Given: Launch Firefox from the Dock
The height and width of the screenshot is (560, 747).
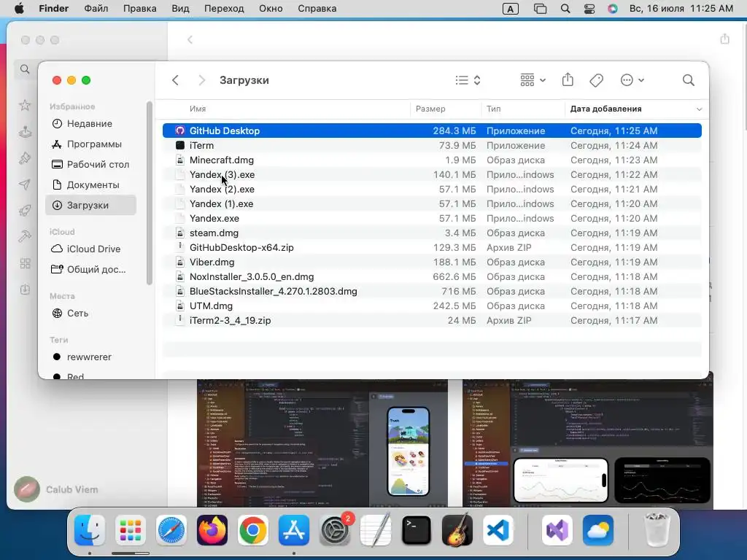Looking at the screenshot, I should click(x=212, y=530).
